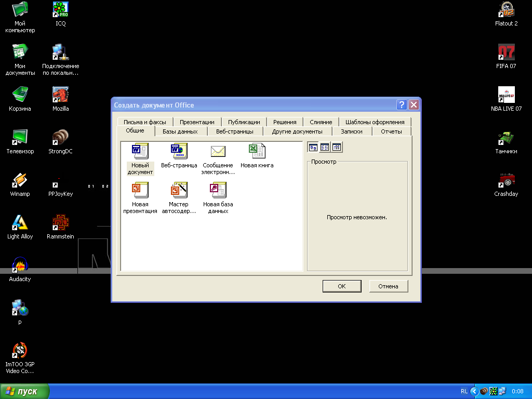Select Light Alloy desktop shortcut

20,227
